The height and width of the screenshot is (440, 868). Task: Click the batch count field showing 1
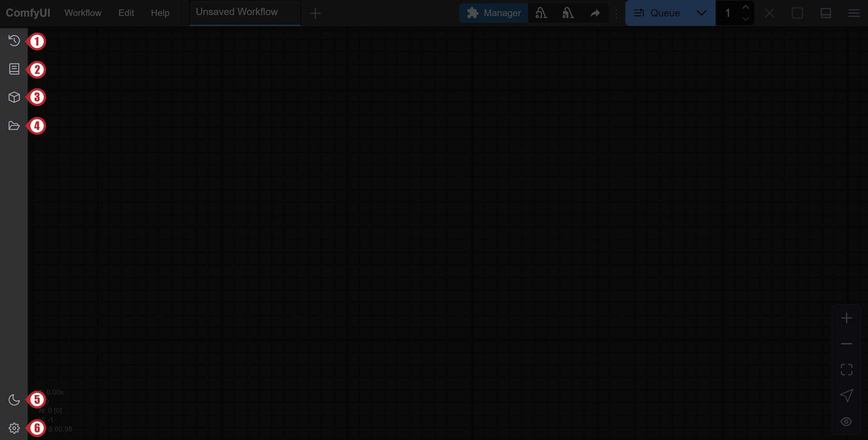728,13
